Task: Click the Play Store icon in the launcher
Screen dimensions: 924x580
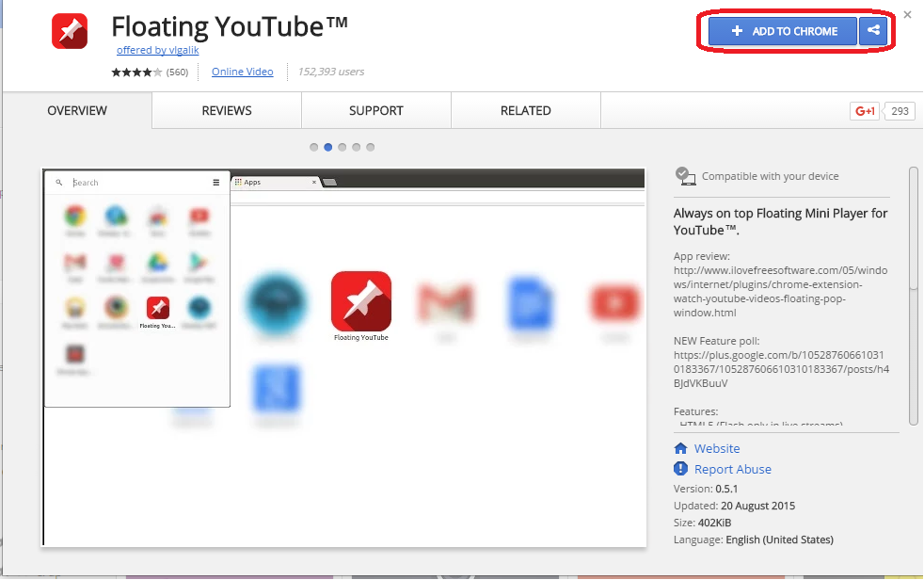Action: (199, 262)
